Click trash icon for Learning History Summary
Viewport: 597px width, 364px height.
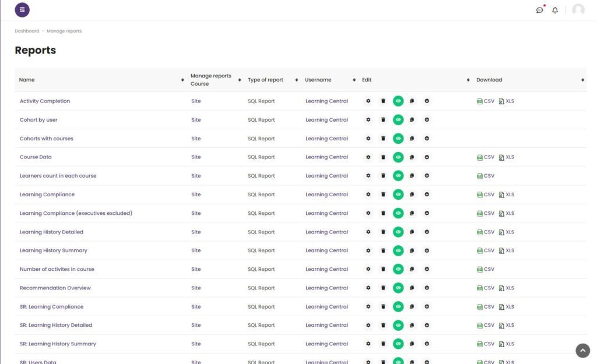383,250
